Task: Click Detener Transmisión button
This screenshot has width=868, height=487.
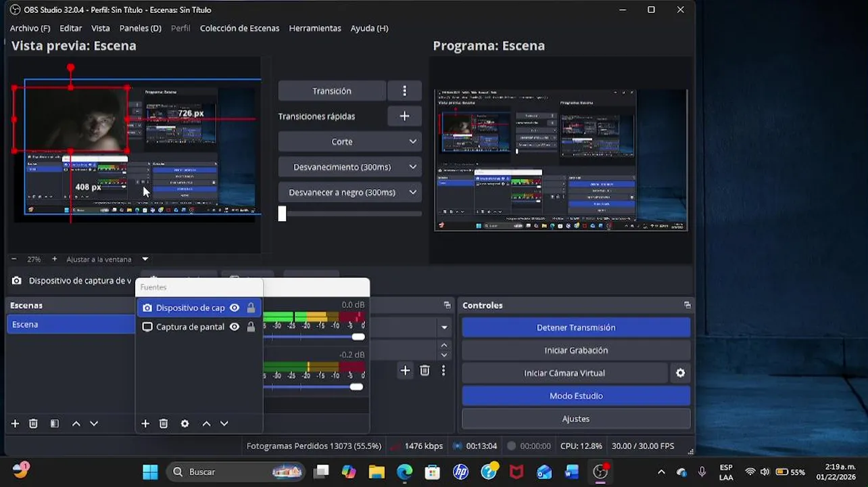Action: coord(576,327)
